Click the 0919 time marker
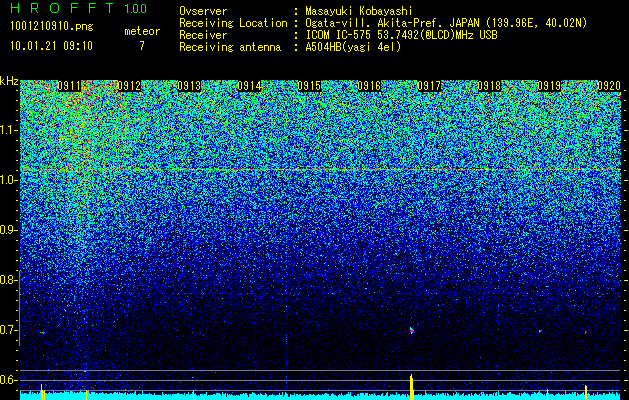 (x=549, y=86)
